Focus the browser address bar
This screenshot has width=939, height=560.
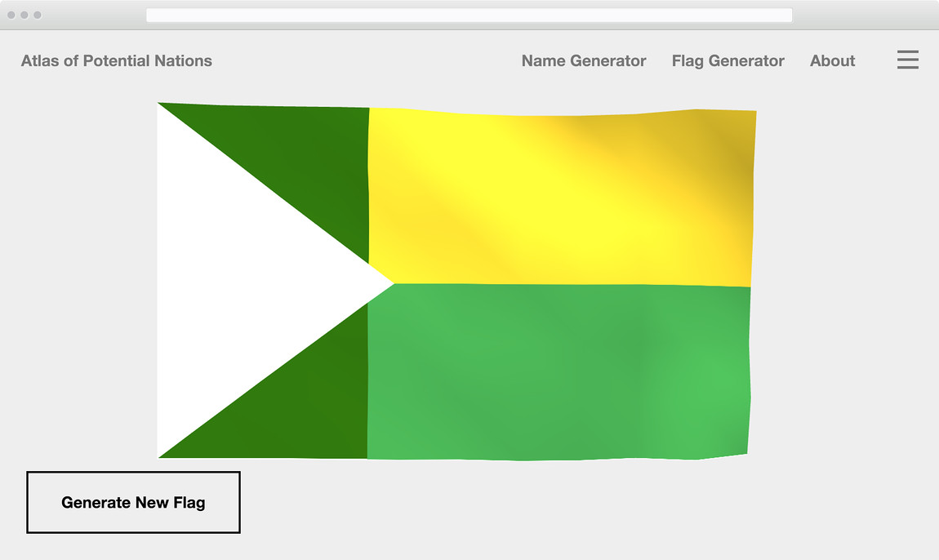click(469, 15)
